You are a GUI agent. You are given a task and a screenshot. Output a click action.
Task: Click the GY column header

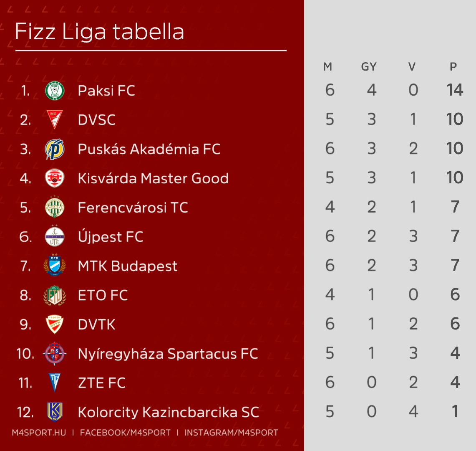(369, 66)
